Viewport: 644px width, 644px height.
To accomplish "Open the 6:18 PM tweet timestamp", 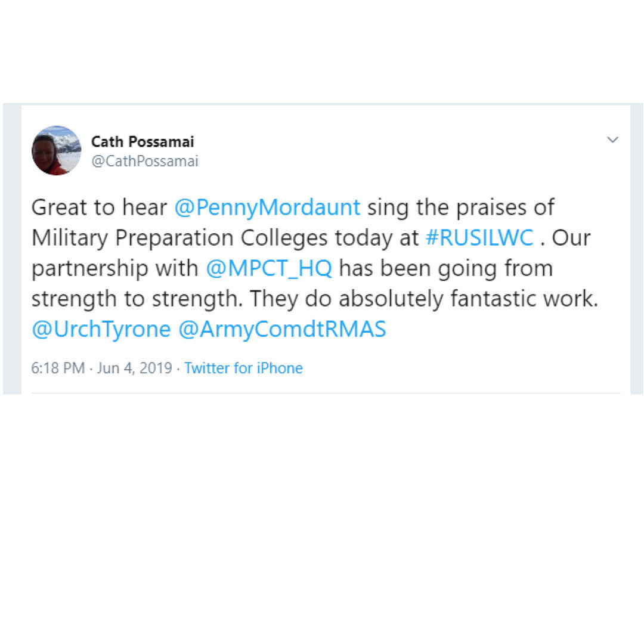I will (x=58, y=368).
